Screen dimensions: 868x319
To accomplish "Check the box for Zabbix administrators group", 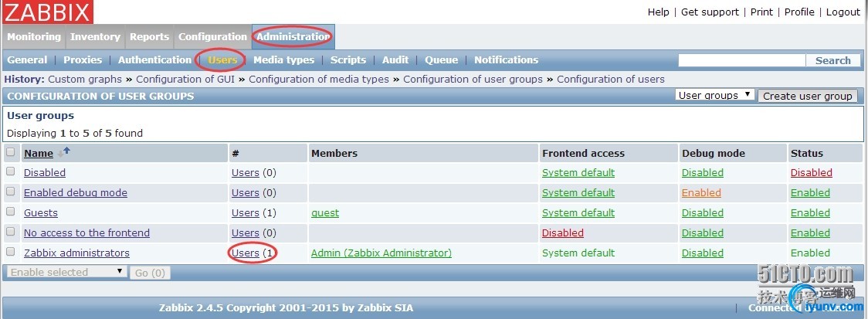I will (x=11, y=252).
